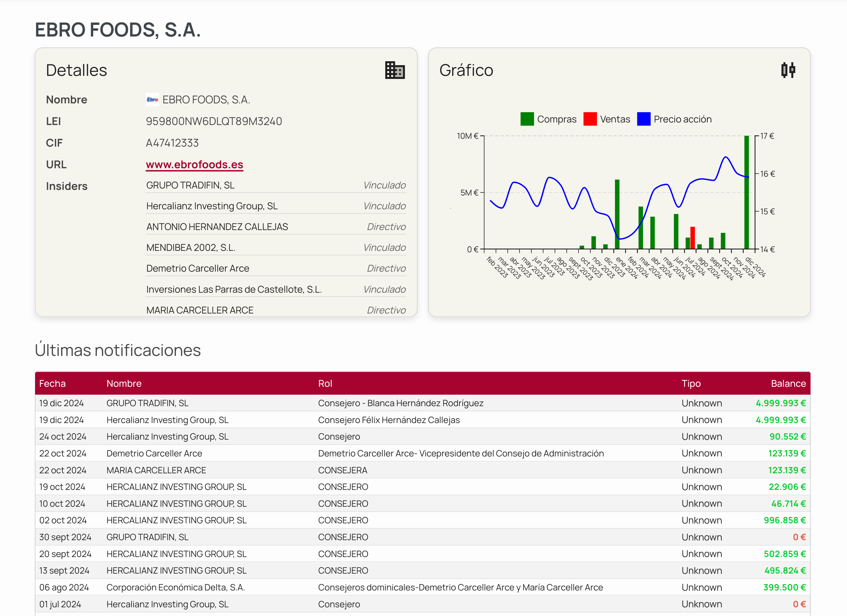Click the Nombre column header
The image size is (847, 616).
click(124, 384)
